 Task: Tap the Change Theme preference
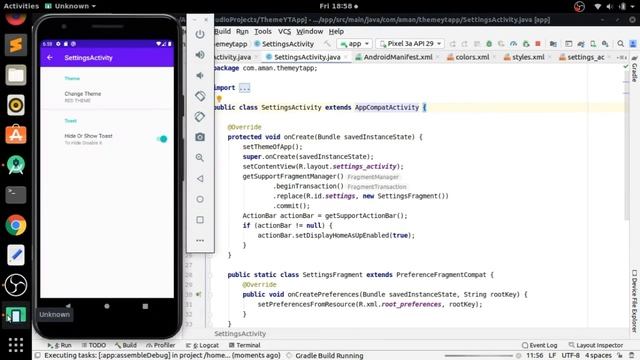107,97
